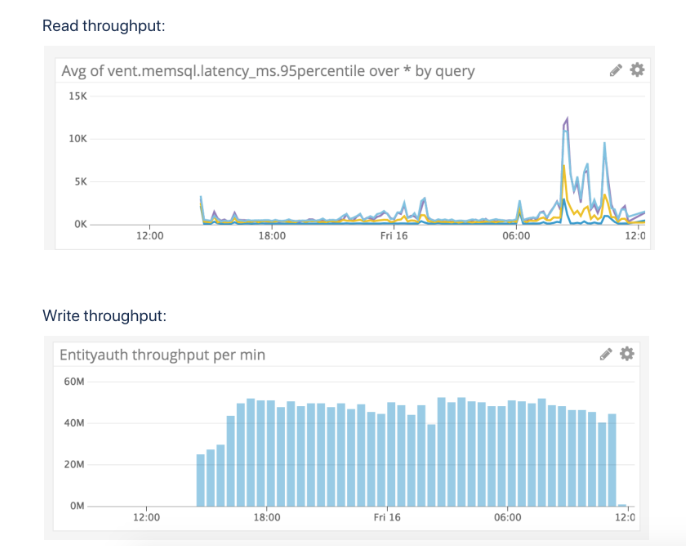This screenshot has width=692, height=546.
Task: Click the 60M y-axis label
Action: (x=74, y=382)
